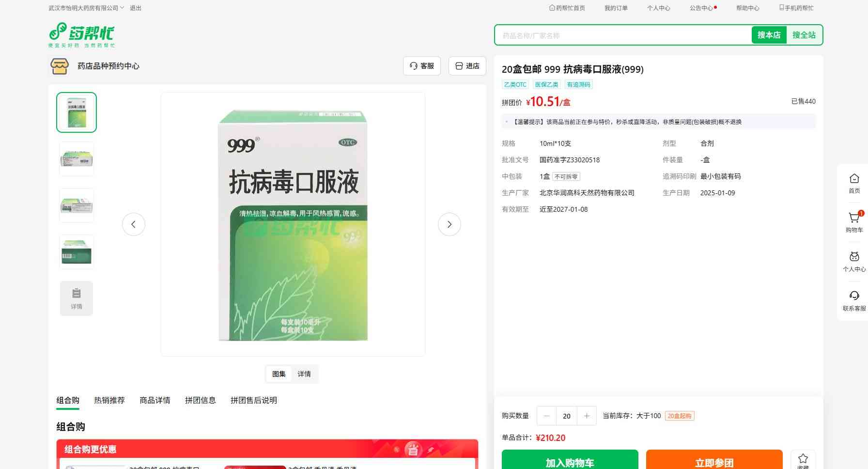
Task: Contact 联系客服 from the right sidebar
Action: click(x=854, y=300)
